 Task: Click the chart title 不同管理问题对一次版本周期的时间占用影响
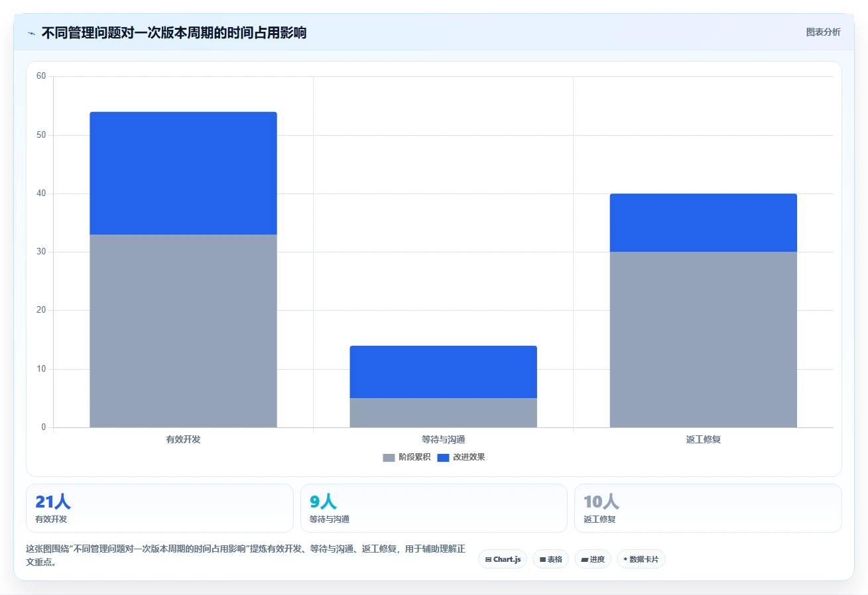click(174, 32)
